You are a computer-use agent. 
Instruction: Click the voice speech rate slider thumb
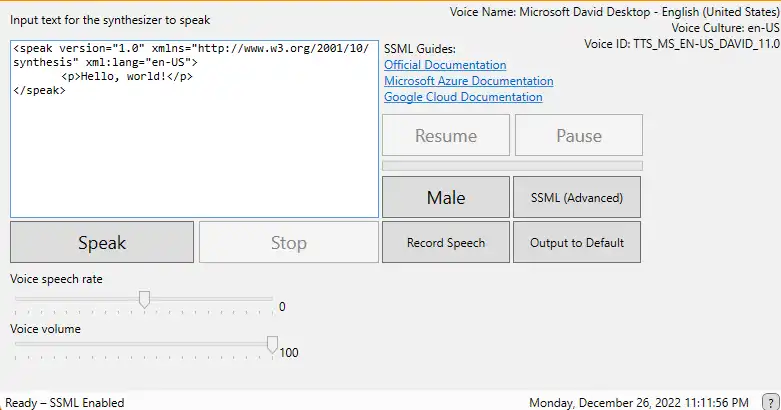pyautogui.click(x=145, y=298)
